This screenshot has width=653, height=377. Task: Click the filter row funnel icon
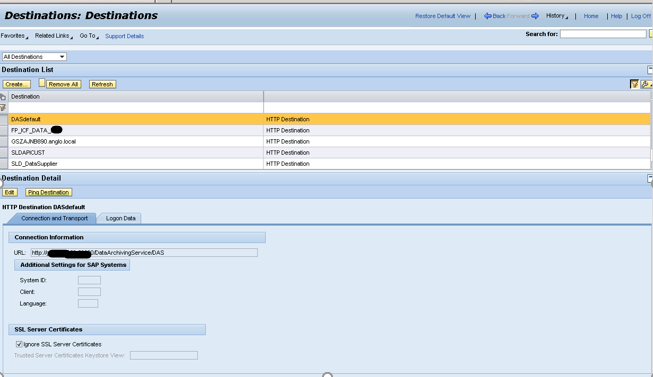click(3, 108)
